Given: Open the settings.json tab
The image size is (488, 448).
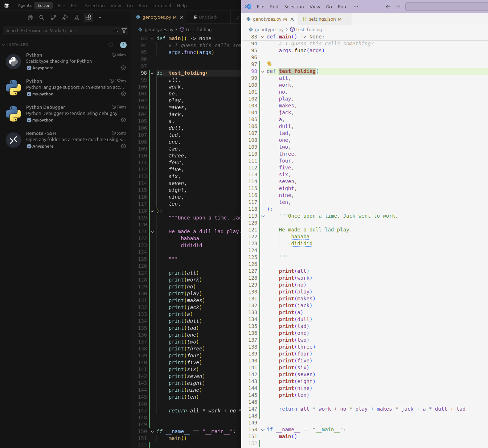Looking at the screenshot, I should tap(322, 19).
